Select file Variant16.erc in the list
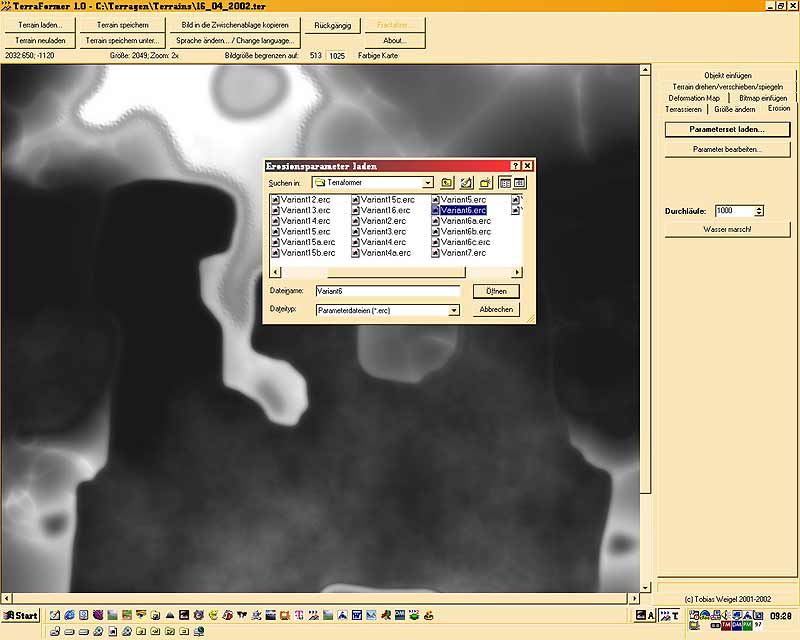 (x=385, y=211)
